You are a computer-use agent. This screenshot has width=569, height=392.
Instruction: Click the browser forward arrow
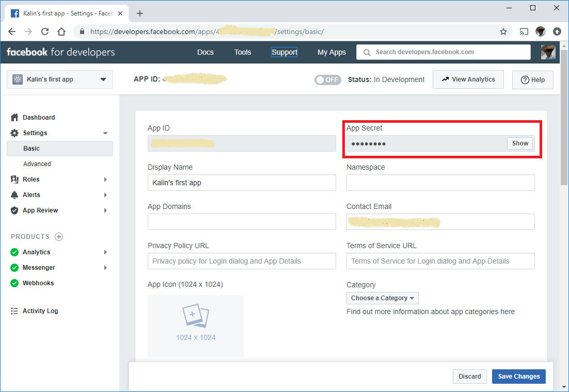pyautogui.click(x=28, y=31)
